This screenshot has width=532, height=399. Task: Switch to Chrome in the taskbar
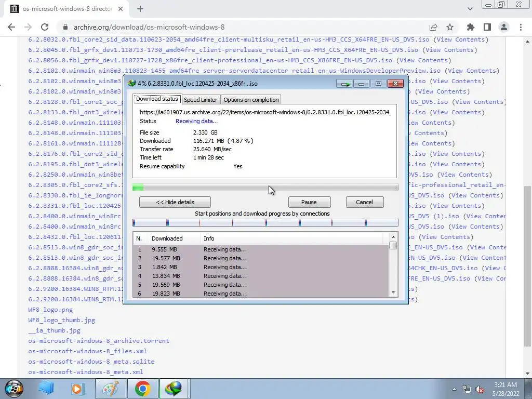pyautogui.click(x=142, y=389)
